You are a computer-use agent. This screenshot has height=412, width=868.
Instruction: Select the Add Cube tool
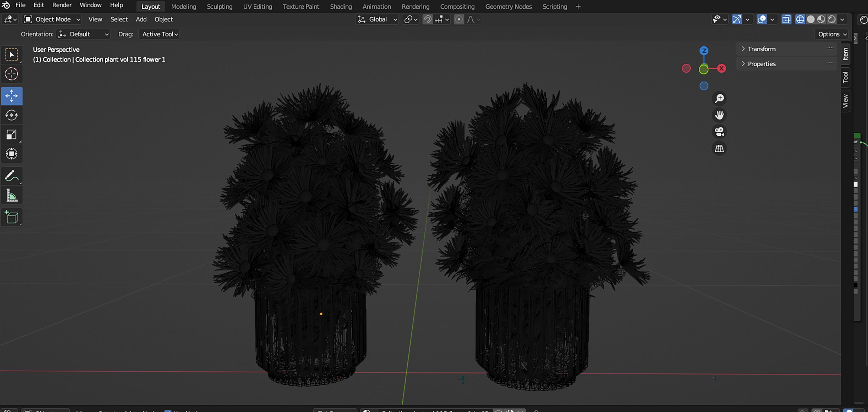[11, 217]
